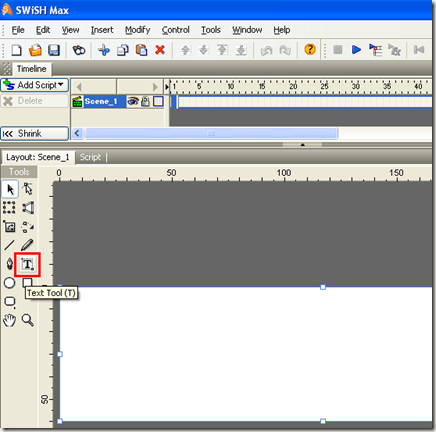Open the Edit menu
The width and height of the screenshot is (436, 432).
43,30
